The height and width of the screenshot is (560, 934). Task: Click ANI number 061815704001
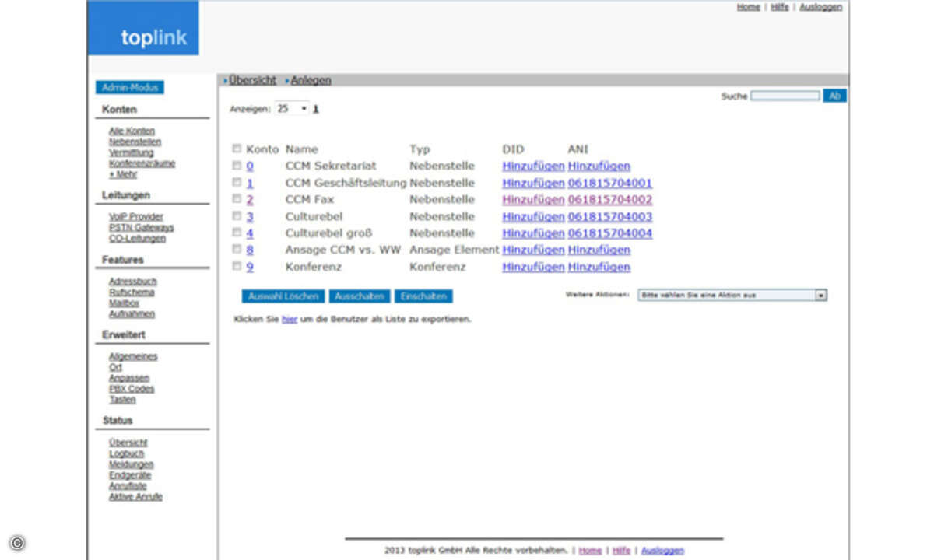[610, 183]
